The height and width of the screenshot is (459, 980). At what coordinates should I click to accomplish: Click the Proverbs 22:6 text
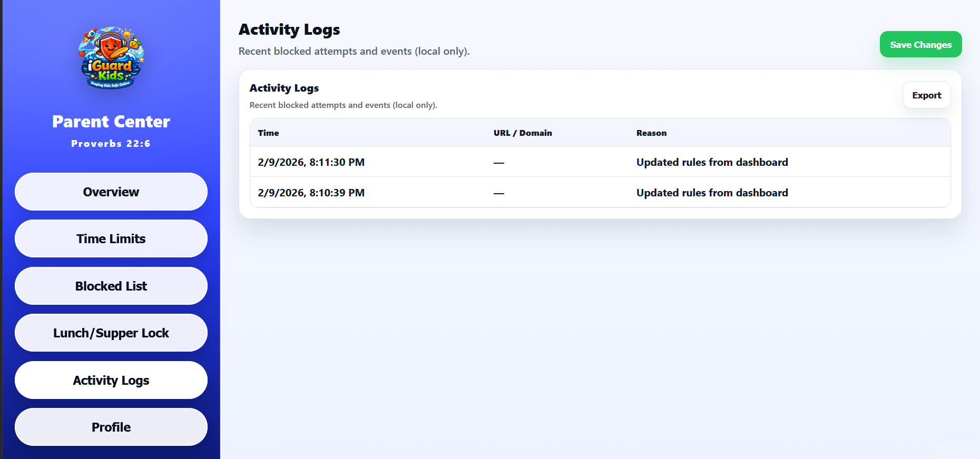[x=111, y=143]
